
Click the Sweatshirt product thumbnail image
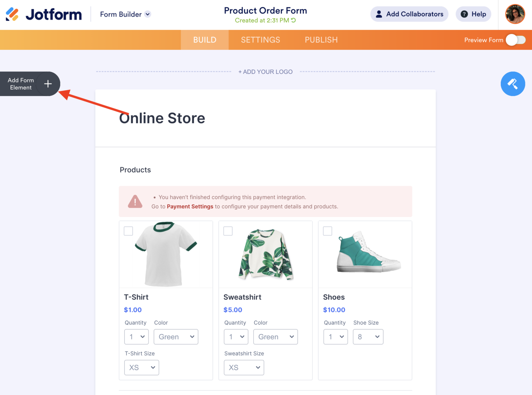point(265,254)
